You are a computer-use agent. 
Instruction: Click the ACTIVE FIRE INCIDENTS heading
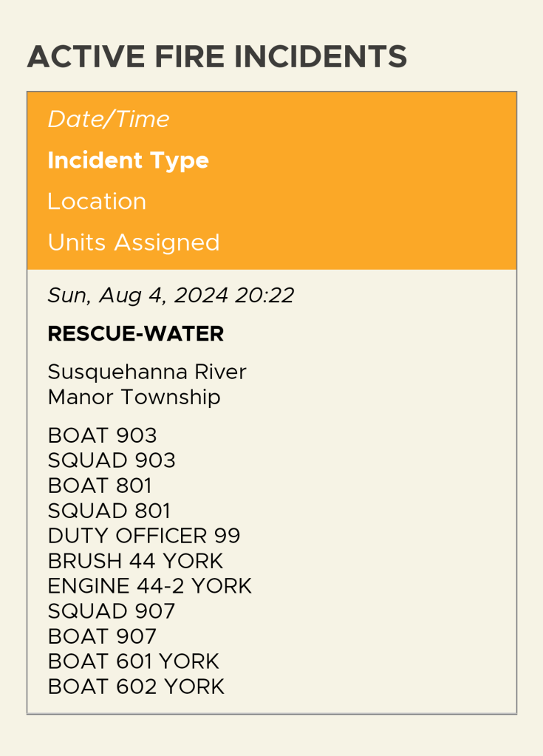click(x=216, y=58)
